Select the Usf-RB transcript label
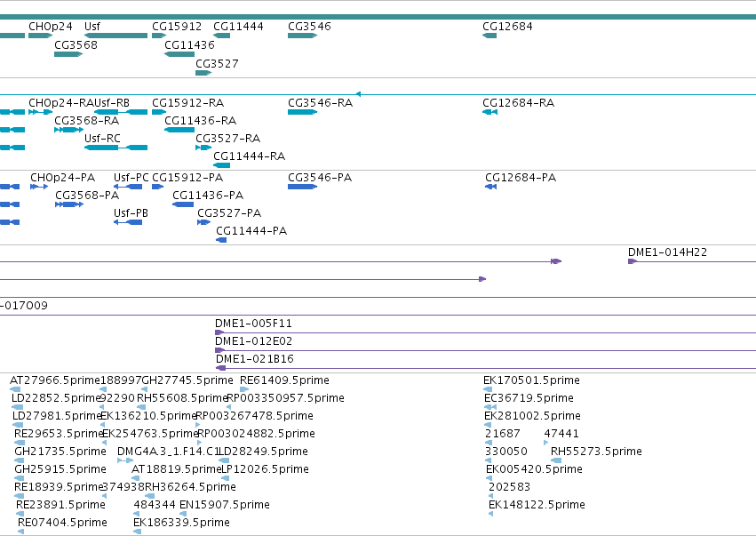The width and height of the screenshot is (756, 536). 112,103
